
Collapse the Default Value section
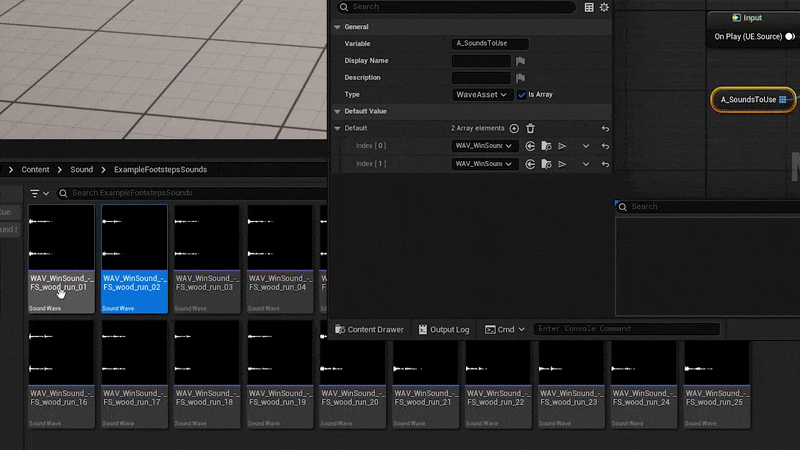tap(337, 111)
